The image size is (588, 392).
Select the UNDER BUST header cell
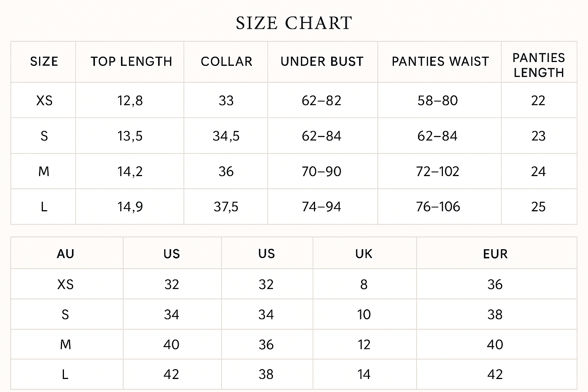click(x=322, y=62)
